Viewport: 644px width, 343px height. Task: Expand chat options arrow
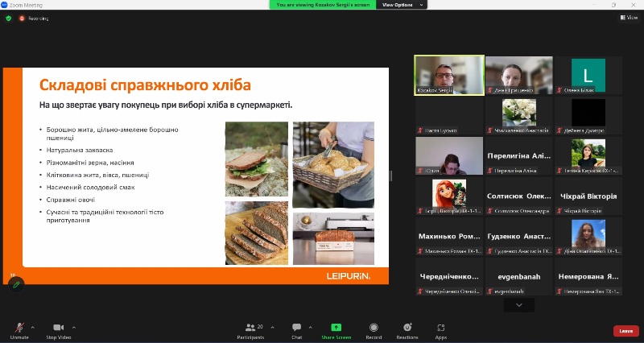pos(310,328)
